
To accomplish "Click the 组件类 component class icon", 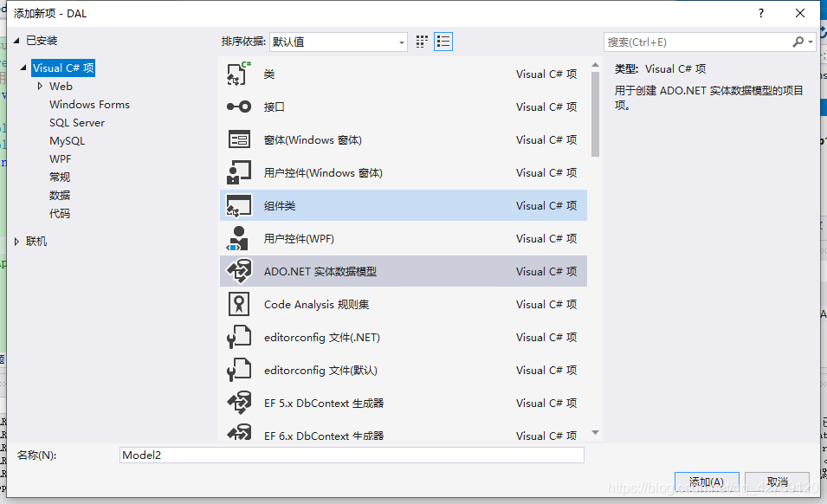I will pos(239,205).
